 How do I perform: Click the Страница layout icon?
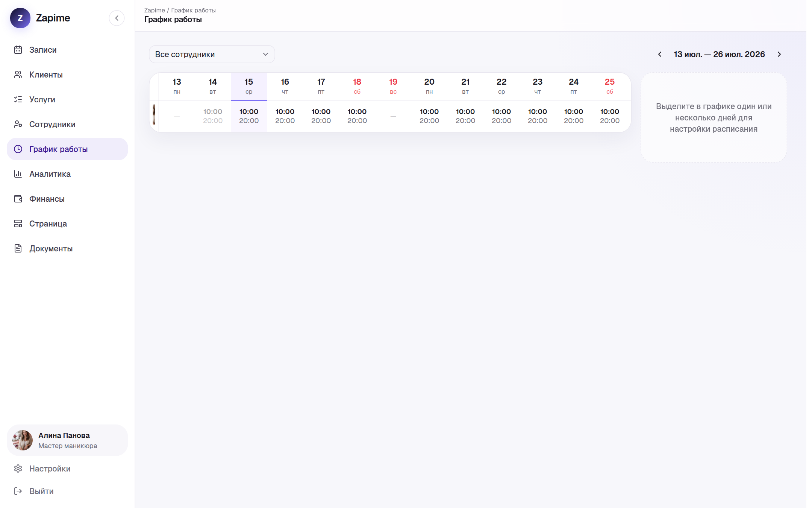18,224
